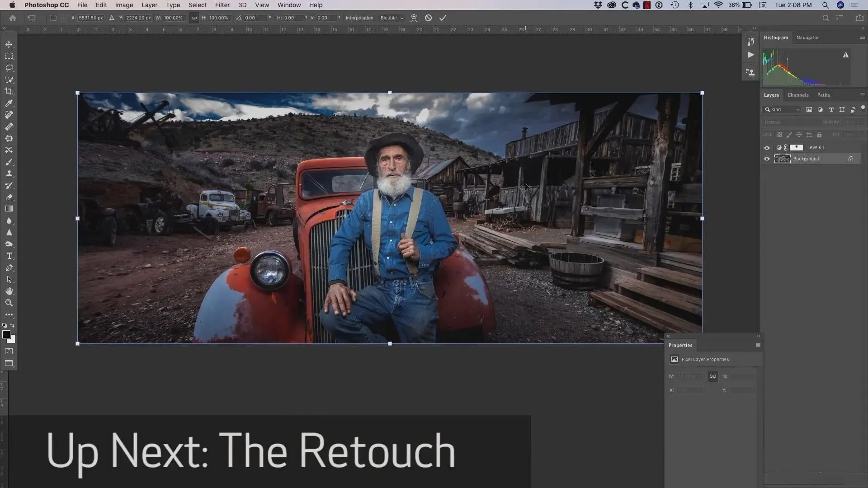Image resolution: width=868 pixels, height=488 pixels.
Task: Cancel transform using the circle-slash icon
Action: 428,18
